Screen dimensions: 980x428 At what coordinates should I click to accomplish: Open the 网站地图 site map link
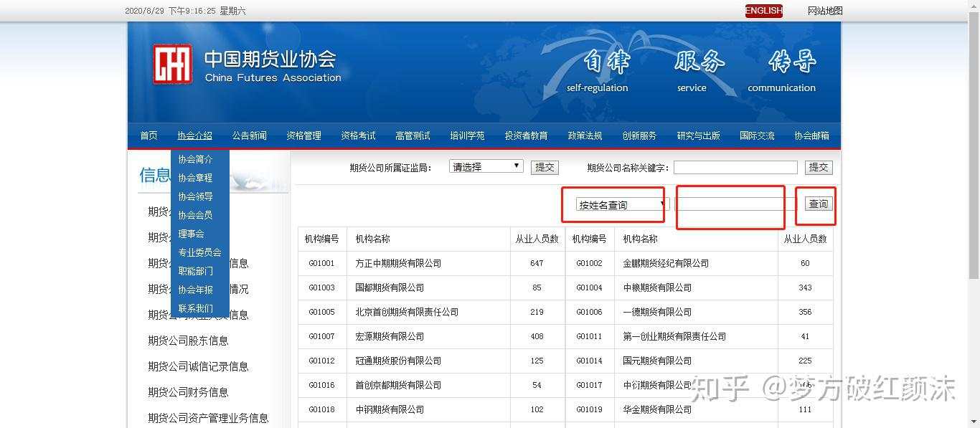[x=825, y=11]
